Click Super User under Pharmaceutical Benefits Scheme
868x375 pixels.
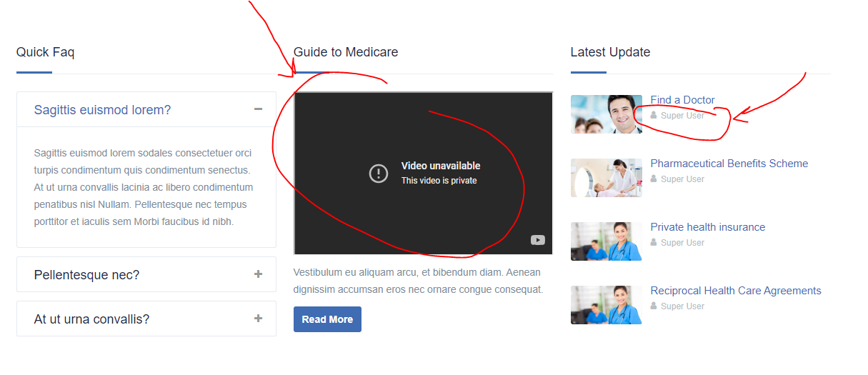pos(682,179)
